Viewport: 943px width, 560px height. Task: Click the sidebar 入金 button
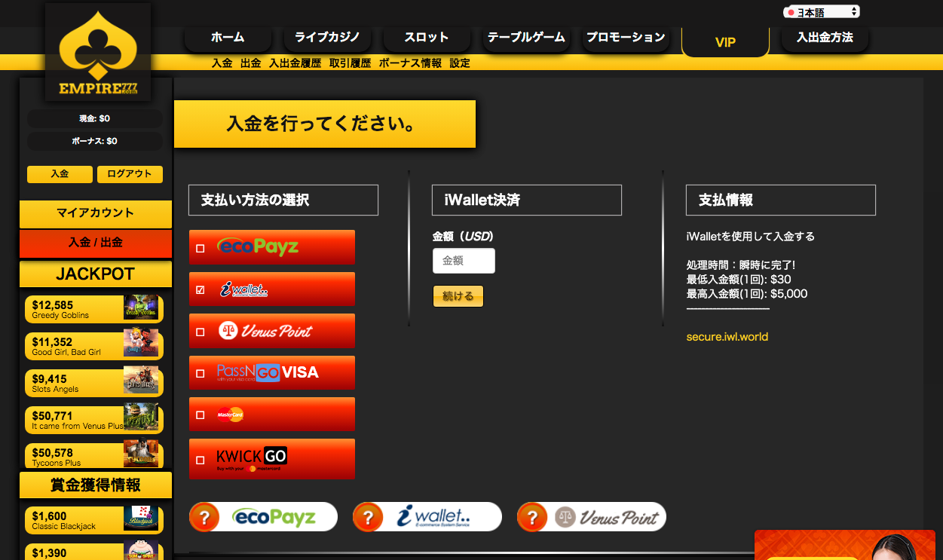pos(60,174)
